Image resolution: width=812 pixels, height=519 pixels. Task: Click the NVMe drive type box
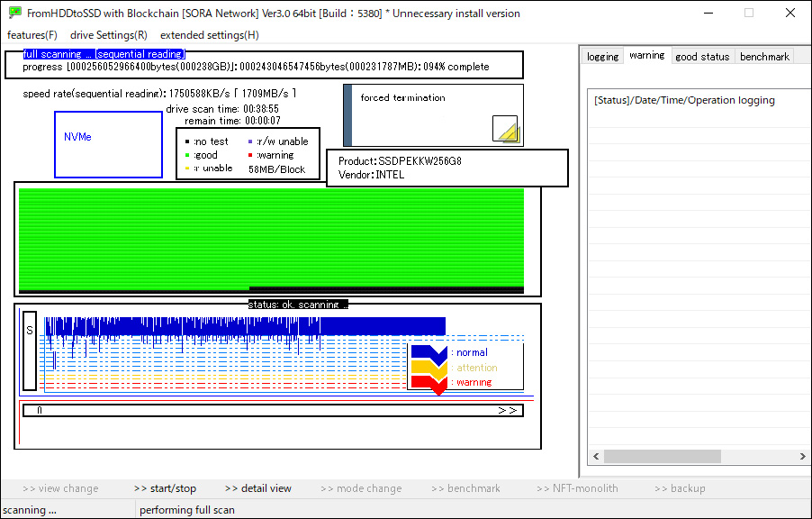[x=108, y=145]
